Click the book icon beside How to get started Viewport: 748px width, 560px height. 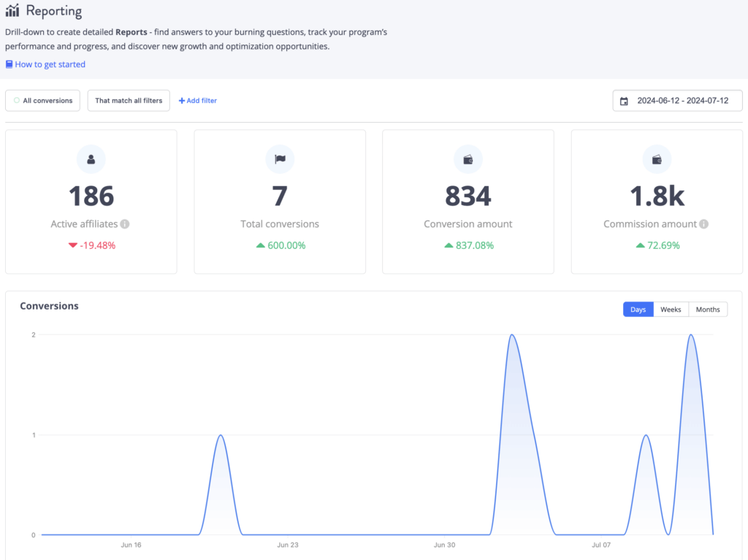(9, 64)
